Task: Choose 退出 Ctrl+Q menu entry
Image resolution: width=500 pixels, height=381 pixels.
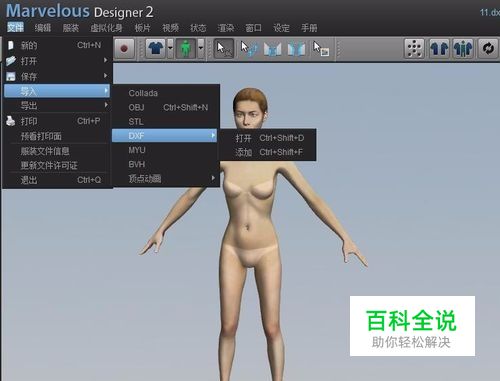Action: [x=57, y=180]
